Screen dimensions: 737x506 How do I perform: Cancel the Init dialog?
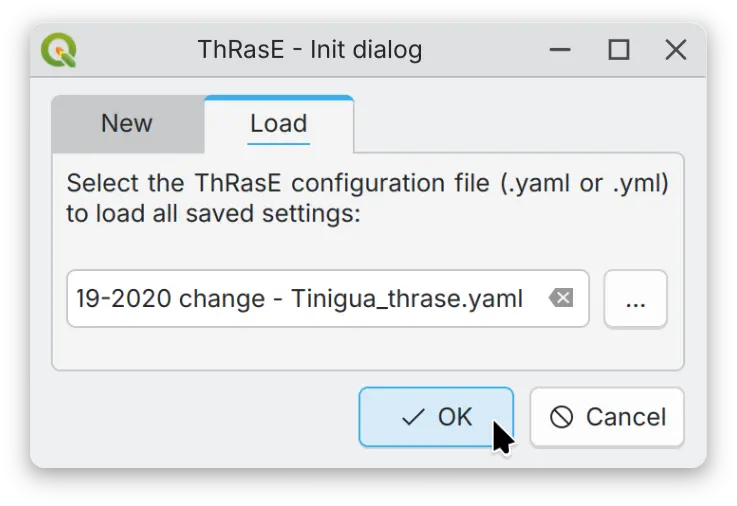point(607,417)
